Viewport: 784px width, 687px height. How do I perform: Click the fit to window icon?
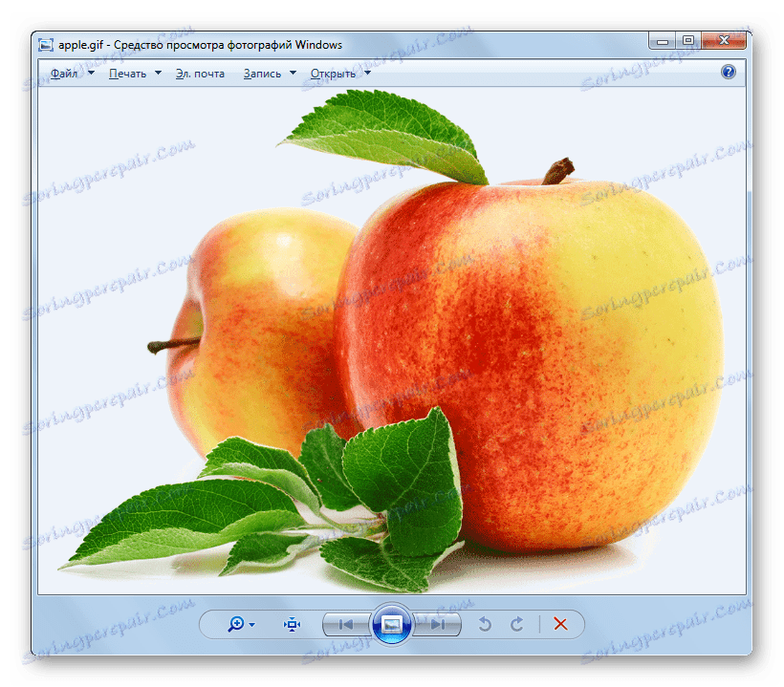coord(292,625)
